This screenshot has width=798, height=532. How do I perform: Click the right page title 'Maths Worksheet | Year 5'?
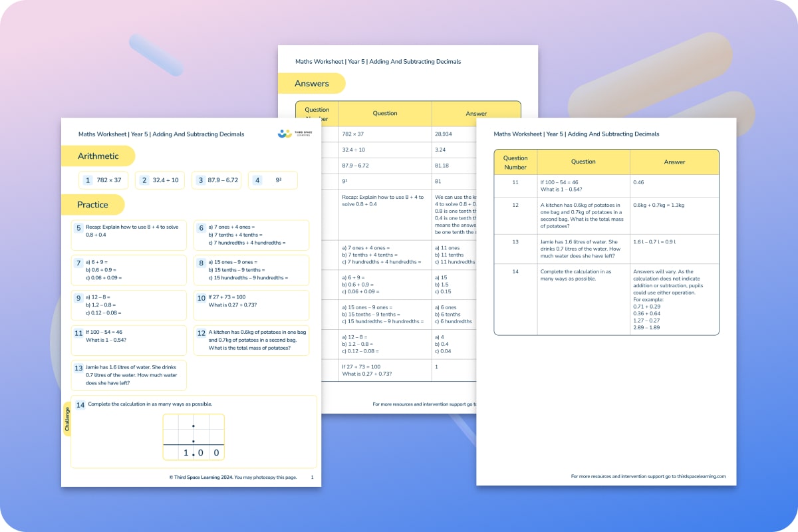click(x=577, y=134)
